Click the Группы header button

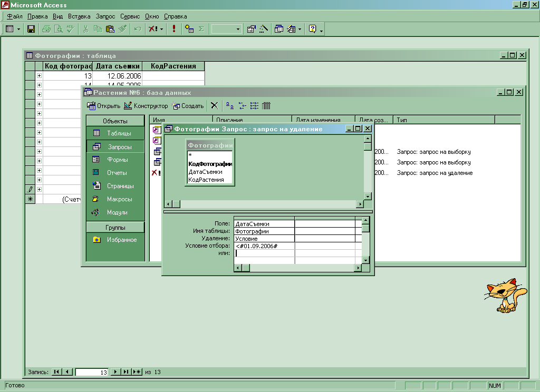point(115,228)
